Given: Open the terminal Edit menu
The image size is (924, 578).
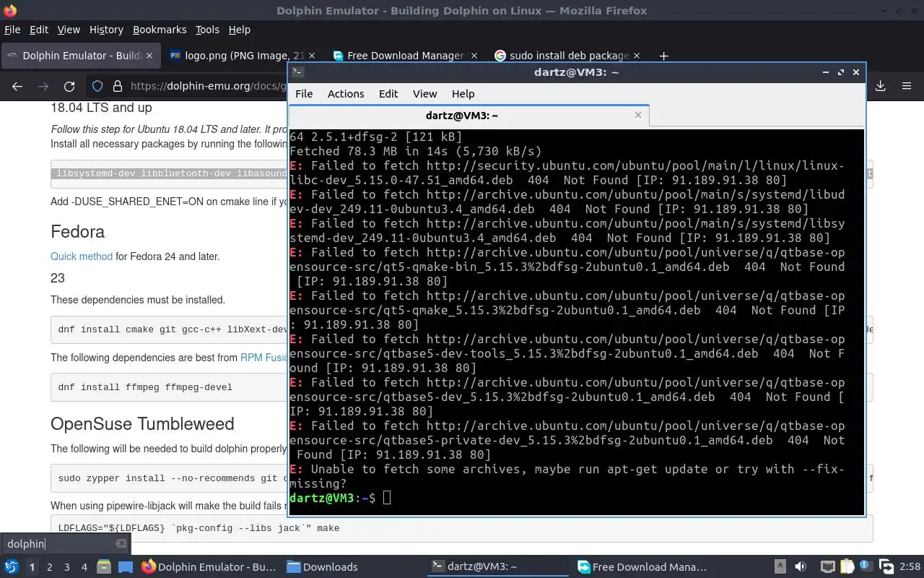Looking at the screenshot, I should pos(388,94).
